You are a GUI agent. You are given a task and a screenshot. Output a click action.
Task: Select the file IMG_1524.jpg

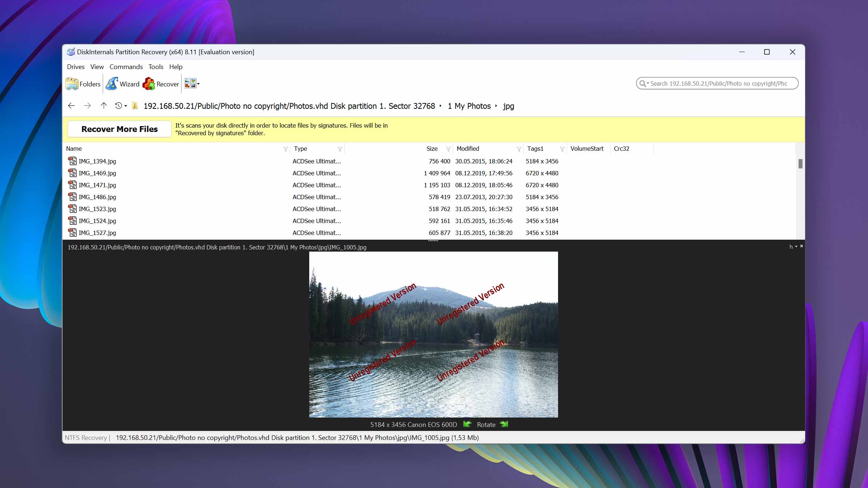[x=97, y=221]
